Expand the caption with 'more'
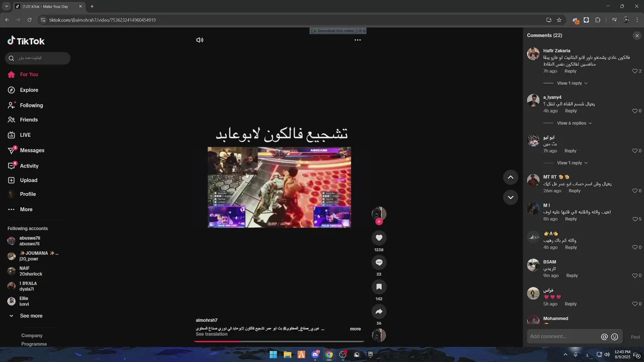 [355, 329]
